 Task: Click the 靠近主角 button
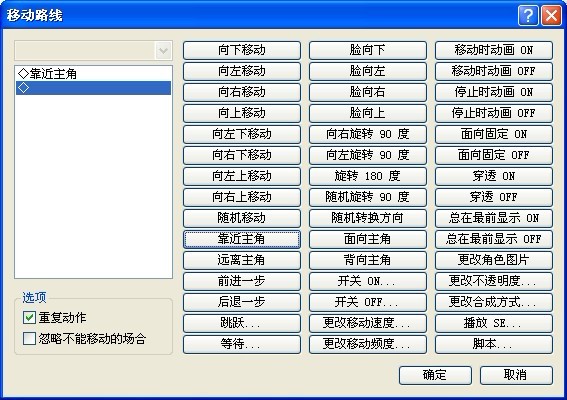click(x=242, y=239)
